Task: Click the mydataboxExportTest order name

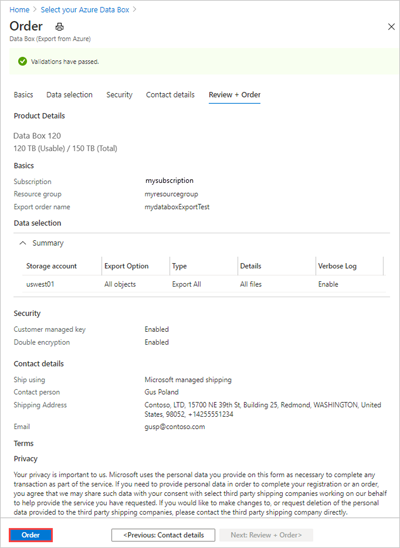Action: pyautogui.click(x=177, y=207)
